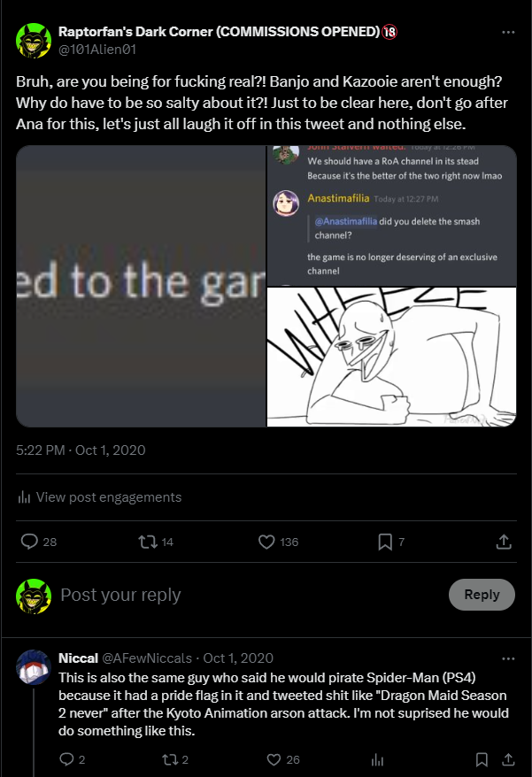The height and width of the screenshot is (777, 532).
Task: View analytics icon on Niccal's reply
Action: pos(377,759)
